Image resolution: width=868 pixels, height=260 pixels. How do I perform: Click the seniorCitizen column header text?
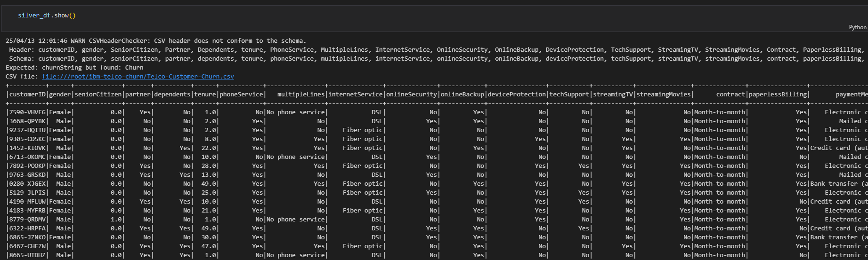98,95
